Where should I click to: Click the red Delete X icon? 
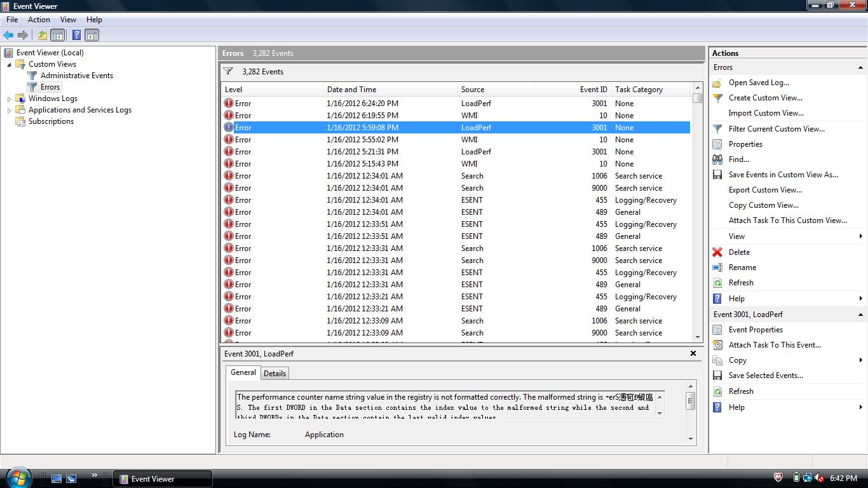tap(717, 252)
